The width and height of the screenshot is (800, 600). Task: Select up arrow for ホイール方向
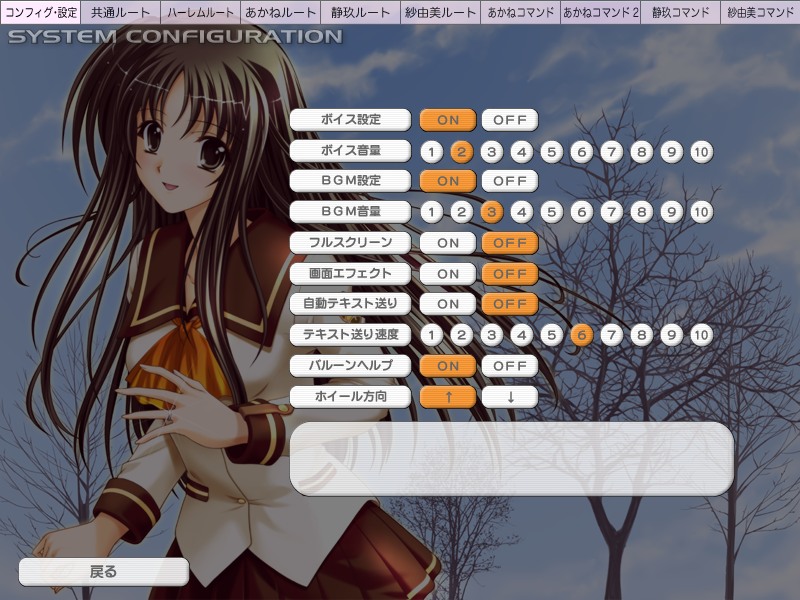448,397
